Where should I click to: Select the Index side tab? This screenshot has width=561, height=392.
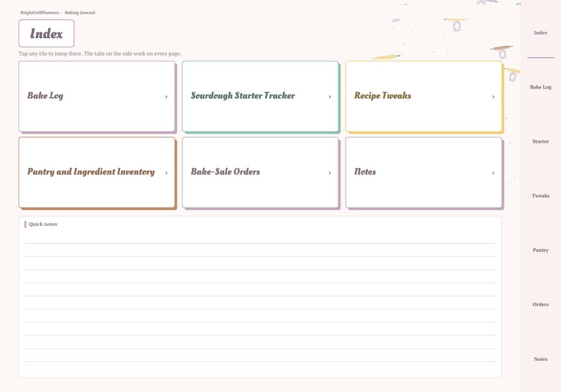[541, 32]
